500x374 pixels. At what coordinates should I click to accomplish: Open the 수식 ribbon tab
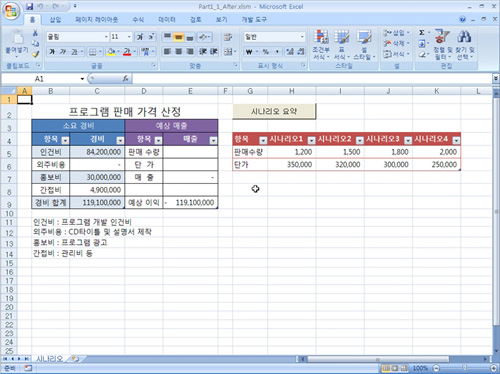click(138, 20)
